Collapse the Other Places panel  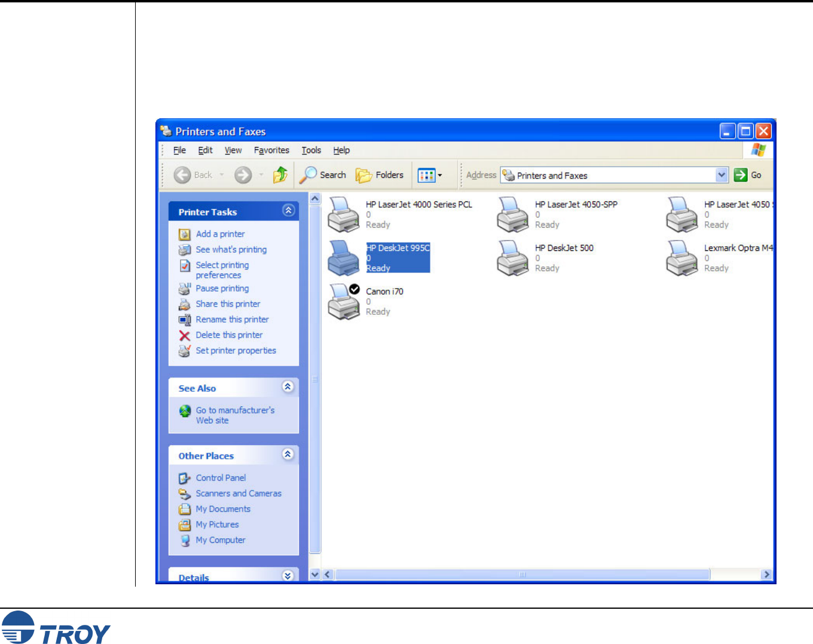coord(288,454)
